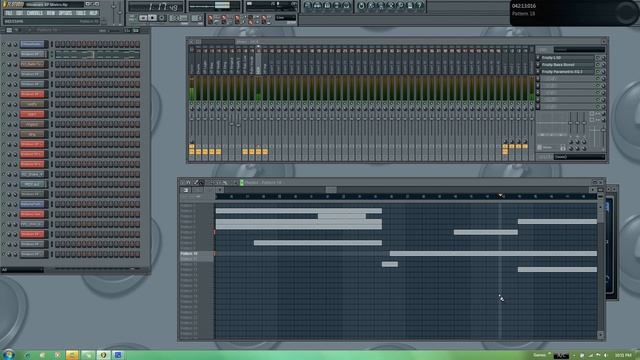Open the mixer shortcut icon
Screen dimensions: 640x360
coord(346,5)
